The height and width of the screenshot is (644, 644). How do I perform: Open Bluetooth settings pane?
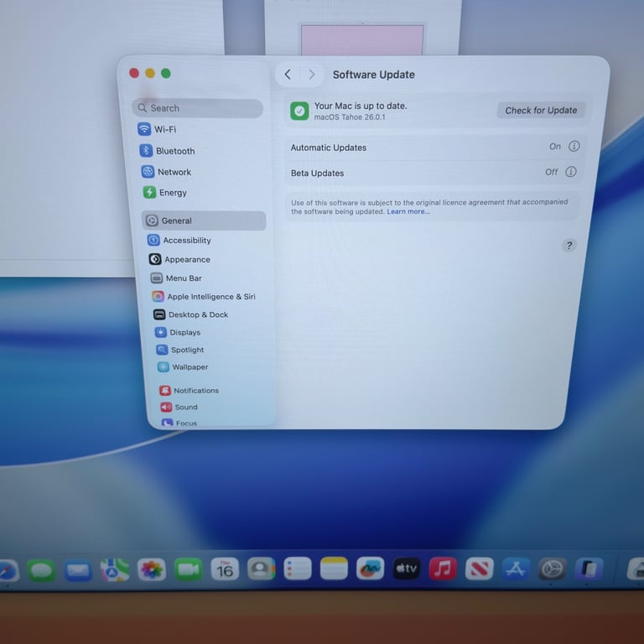167,151
